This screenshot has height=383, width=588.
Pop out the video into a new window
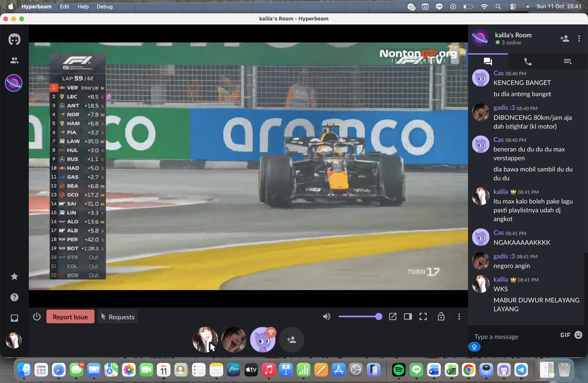[x=393, y=317]
